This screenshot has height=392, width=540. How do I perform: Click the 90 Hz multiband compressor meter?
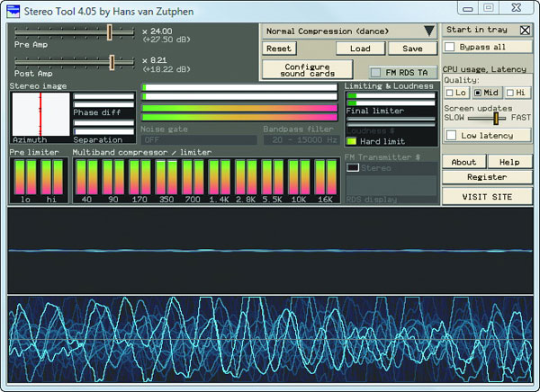[113, 177]
